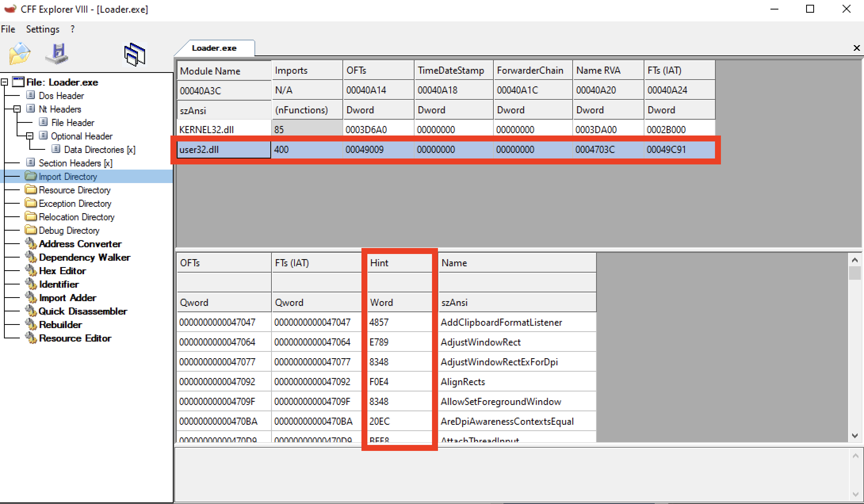
Task: Click the File: Loader.exe window icon
Action: 18,82
